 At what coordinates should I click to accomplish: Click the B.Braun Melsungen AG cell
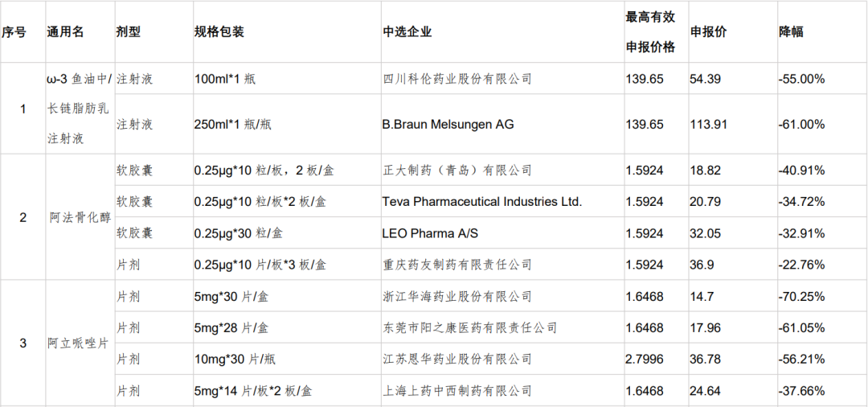(448, 125)
